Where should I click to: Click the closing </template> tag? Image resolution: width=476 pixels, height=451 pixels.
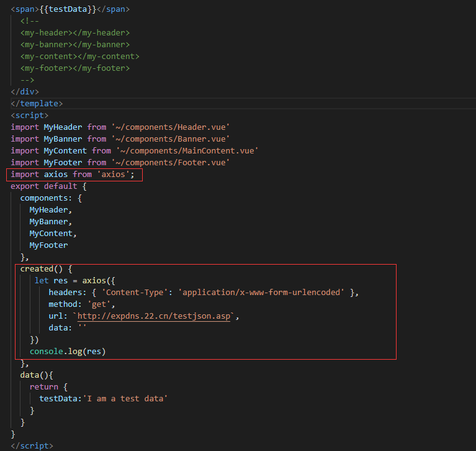point(37,104)
